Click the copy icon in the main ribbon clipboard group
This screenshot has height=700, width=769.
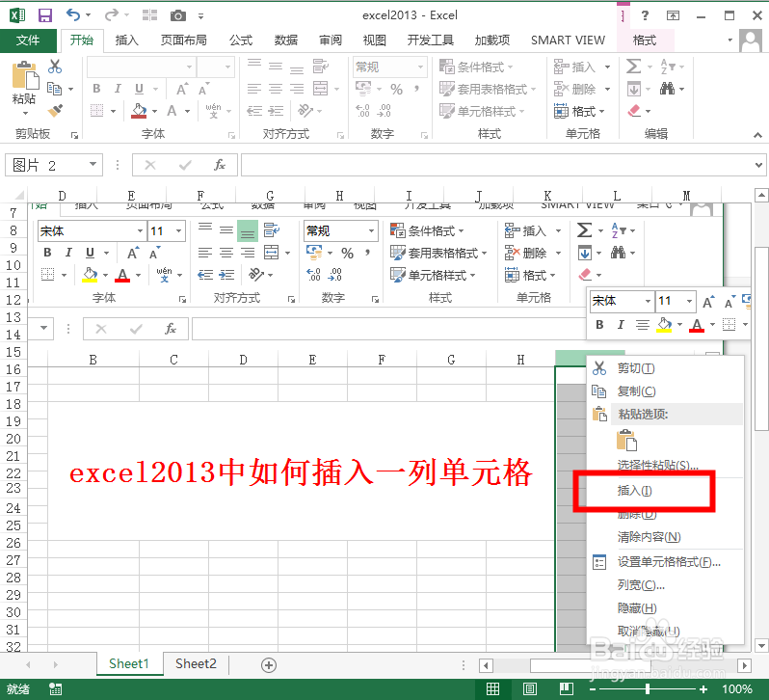tap(54, 89)
